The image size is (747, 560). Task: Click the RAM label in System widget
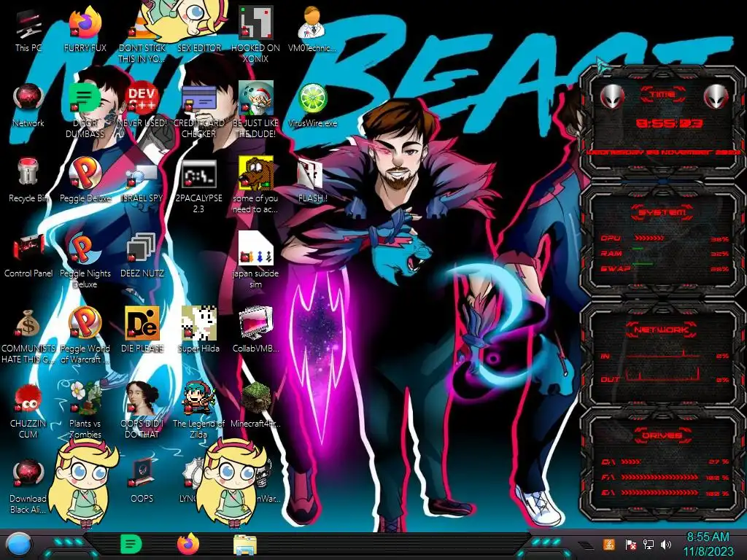click(611, 253)
